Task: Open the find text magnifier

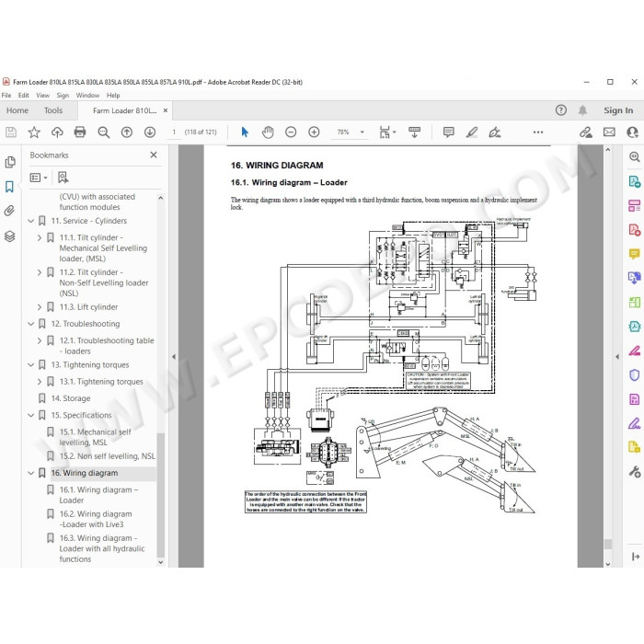Action: pyautogui.click(x=103, y=132)
